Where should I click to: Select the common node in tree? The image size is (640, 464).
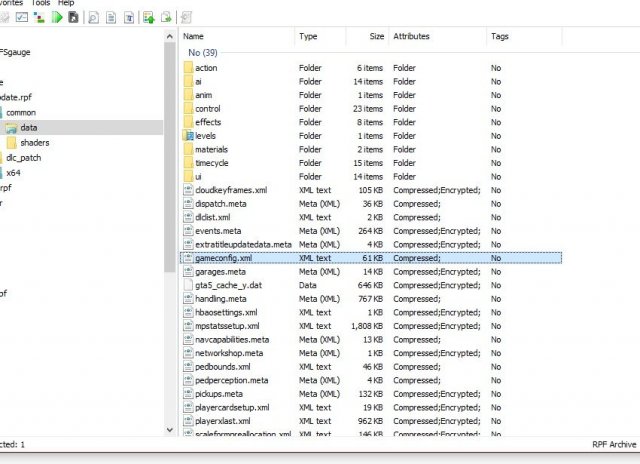21,113
